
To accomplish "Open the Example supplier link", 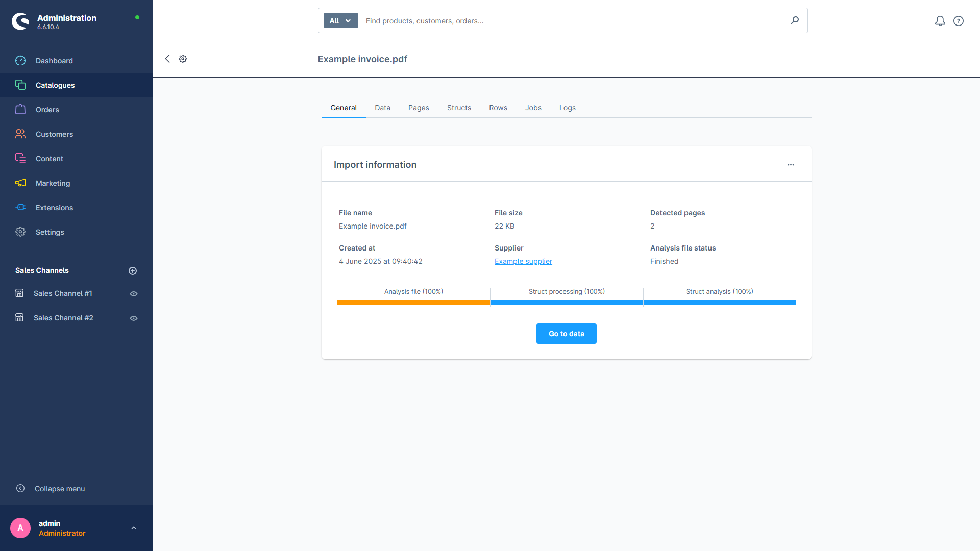I will (x=523, y=261).
